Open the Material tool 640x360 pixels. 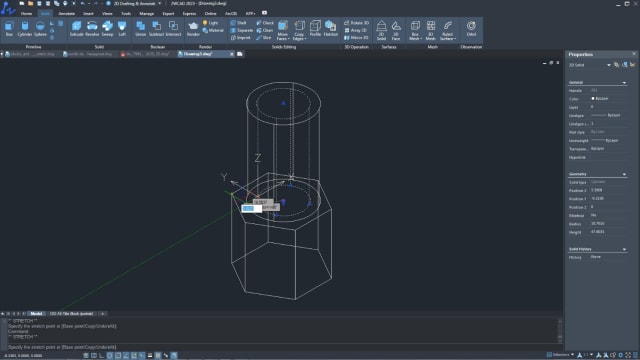[213, 31]
